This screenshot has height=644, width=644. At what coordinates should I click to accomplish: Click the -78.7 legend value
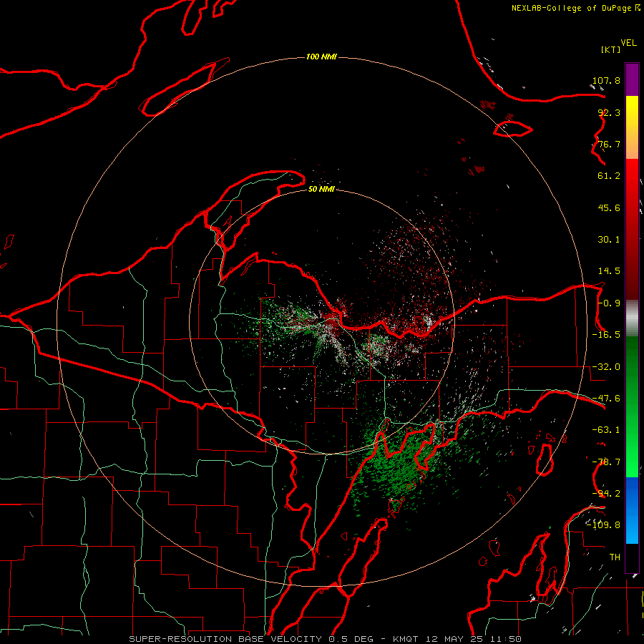point(606,462)
